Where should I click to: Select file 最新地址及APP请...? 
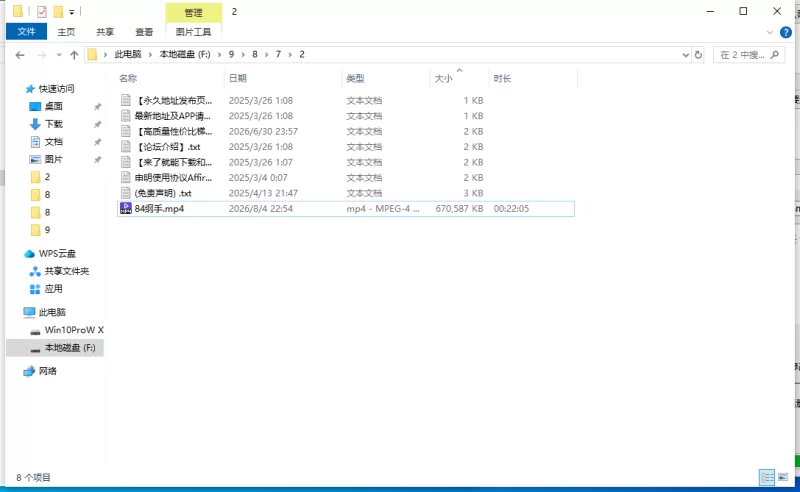(172, 116)
